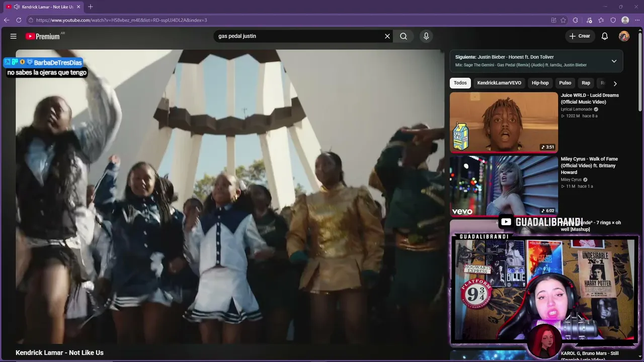644x362 pixels.
Task: Open the browser shield icon
Action: point(613,20)
